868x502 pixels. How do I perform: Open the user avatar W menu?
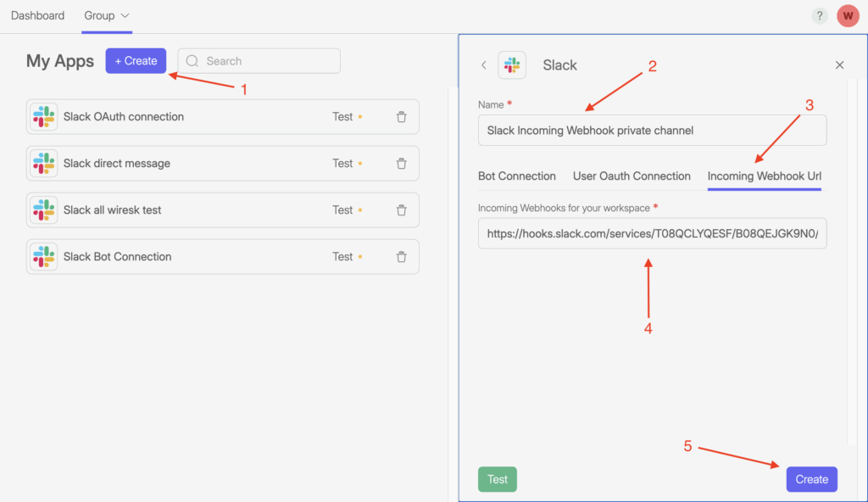pyautogui.click(x=847, y=16)
